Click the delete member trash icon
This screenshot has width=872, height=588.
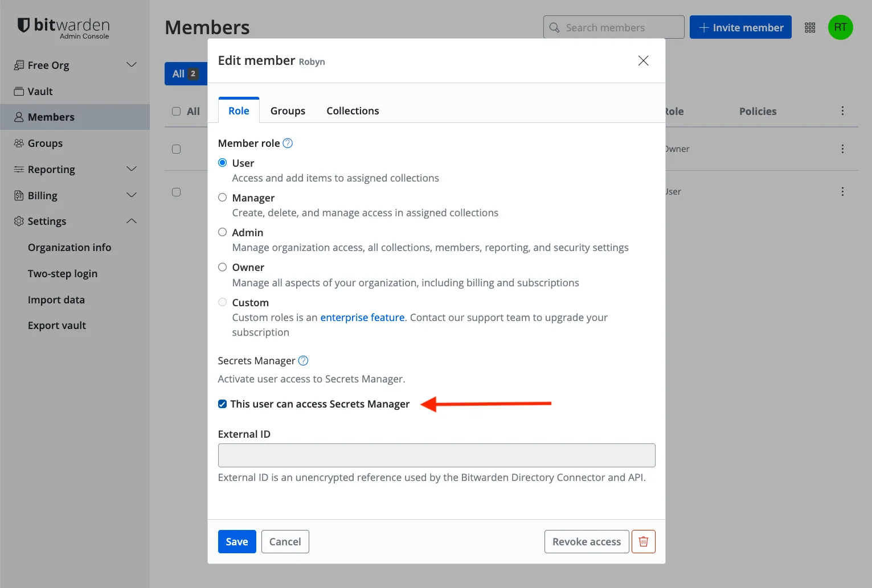tap(643, 541)
